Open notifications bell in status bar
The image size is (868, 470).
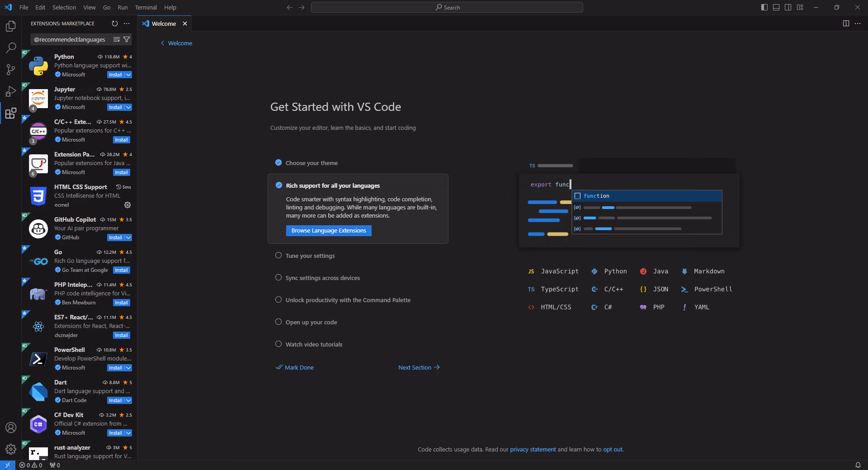point(858,465)
